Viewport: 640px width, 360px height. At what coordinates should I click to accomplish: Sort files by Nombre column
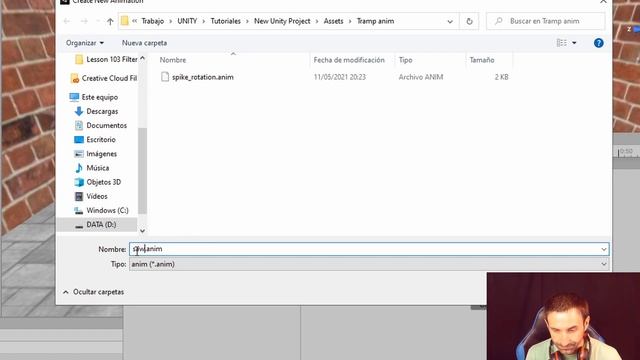click(x=173, y=60)
